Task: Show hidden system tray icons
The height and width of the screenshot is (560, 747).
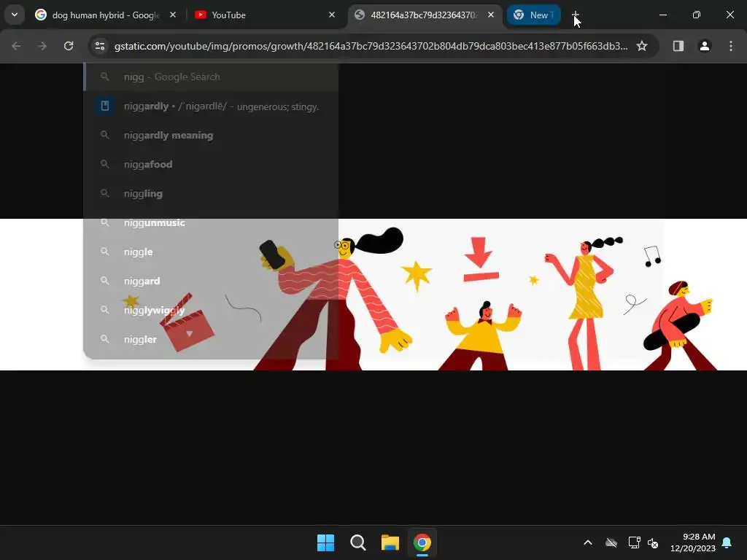Action: (x=588, y=542)
